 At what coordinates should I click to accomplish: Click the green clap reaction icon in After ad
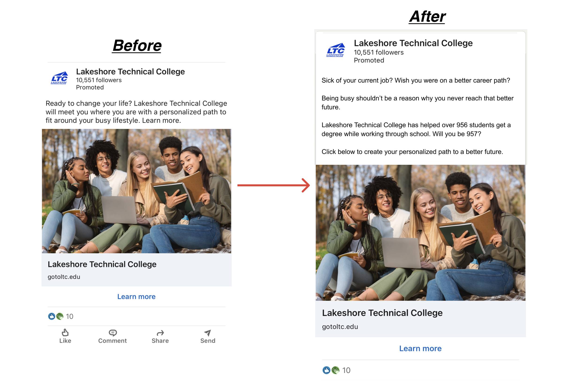click(x=335, y=370)
